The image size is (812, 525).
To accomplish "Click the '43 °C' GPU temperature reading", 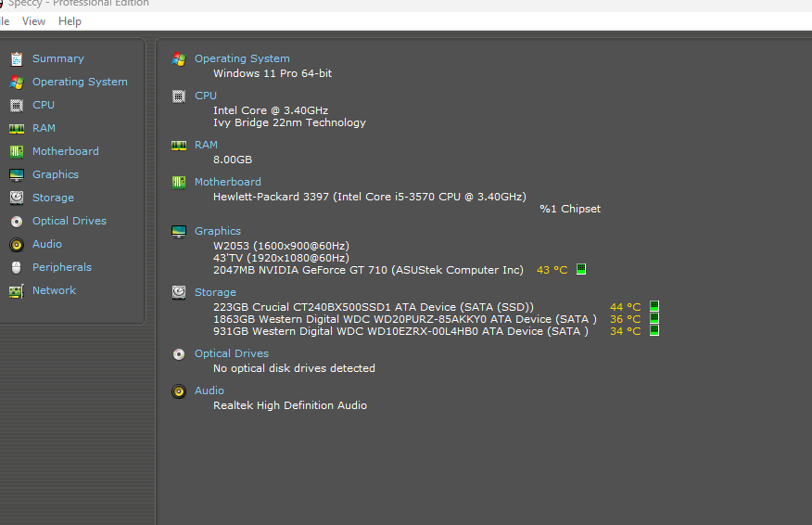I will [x=552, y=270].
